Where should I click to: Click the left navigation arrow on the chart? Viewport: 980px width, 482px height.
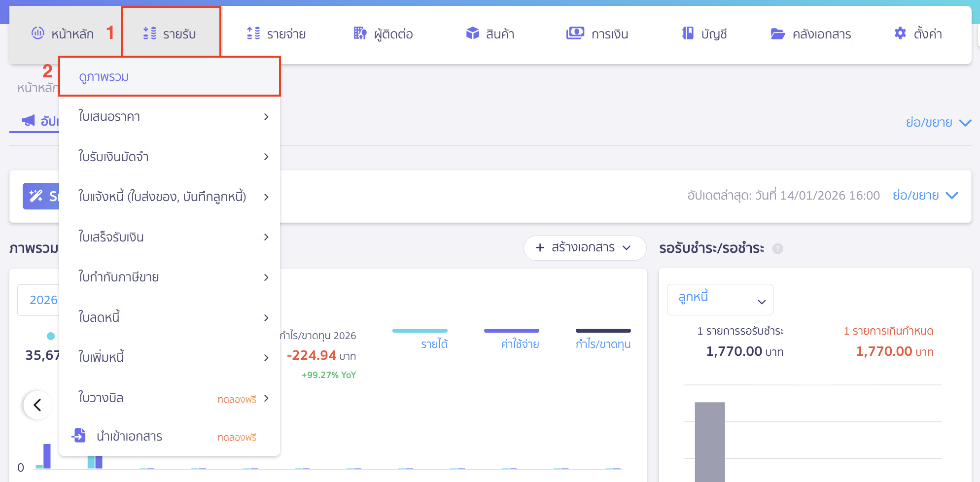pos(37,405)
